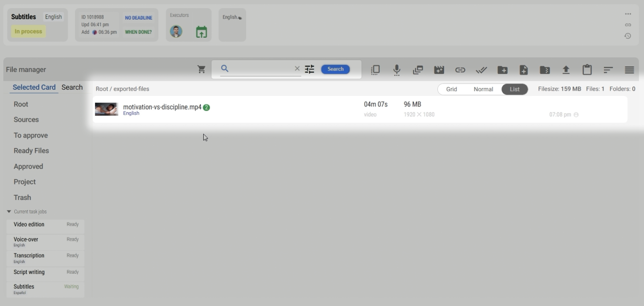The width and height of the screenshot is (644, 306).
Task: Add a new file with file-plus icon
Action: point(523,70)
